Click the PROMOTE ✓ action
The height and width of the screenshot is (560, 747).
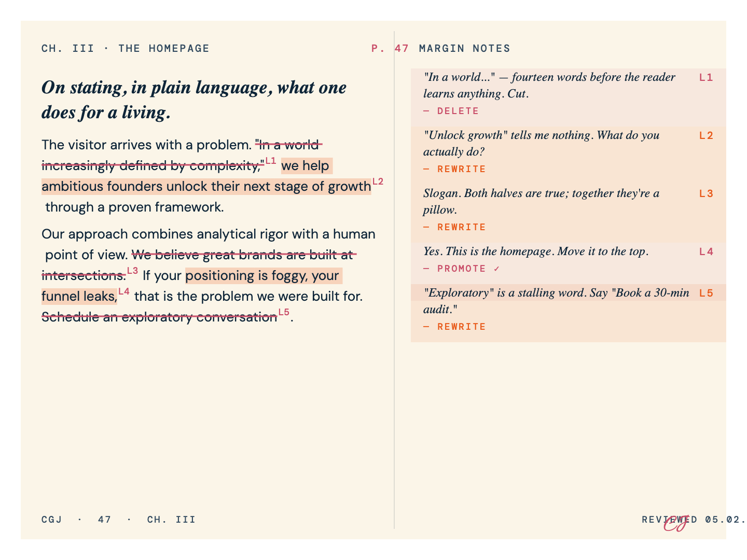462,269
